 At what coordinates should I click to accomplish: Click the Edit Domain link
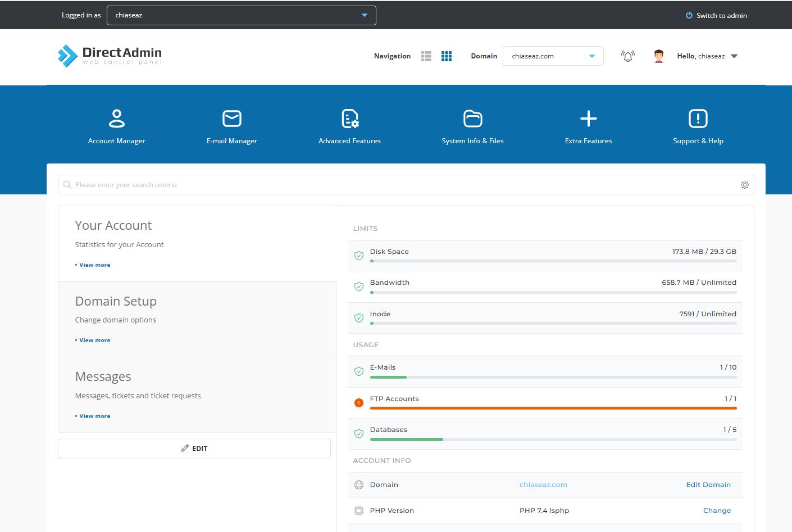coord(708,485)
